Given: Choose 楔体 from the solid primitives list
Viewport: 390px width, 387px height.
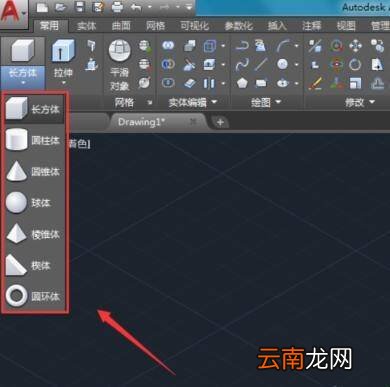Looking at the screenshot, I should pyautogui.click(x=34, y=265).
